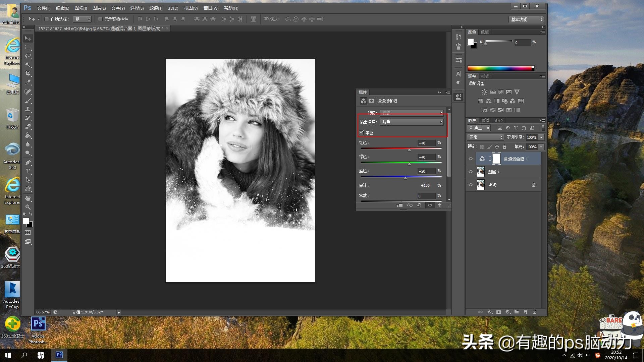This screenshot has height=362, width=644.
Task: Open the 回收站 Recycle Bin desktop icon
Action: click(12, 119)
